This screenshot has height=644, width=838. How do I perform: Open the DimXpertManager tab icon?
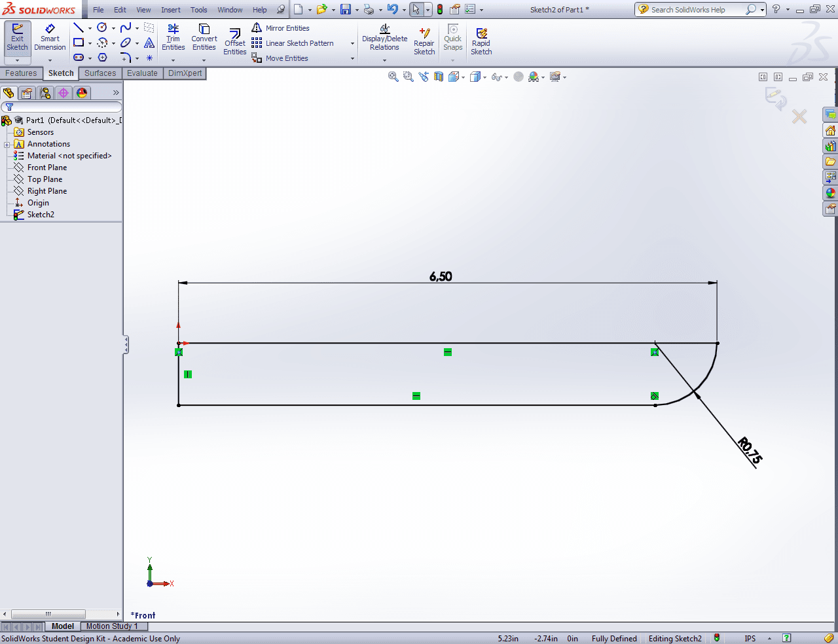[64, 93]
